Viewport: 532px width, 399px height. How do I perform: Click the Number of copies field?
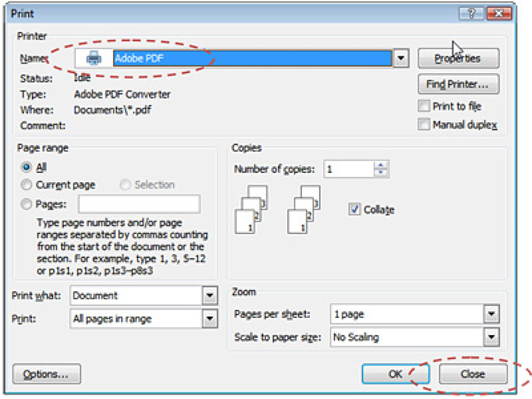[349, 169]
